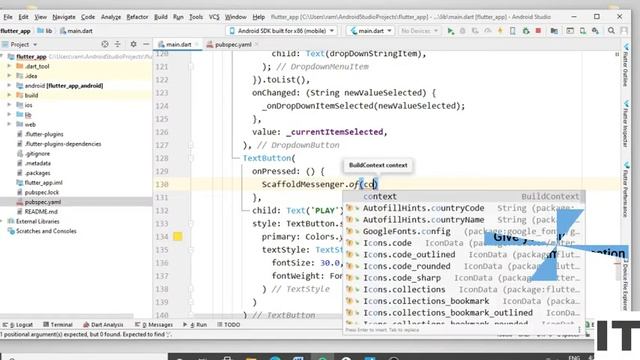This screenshot has height=360, width=640.
Task: Expand the ios folder
Action: click(x=9, y=105)
